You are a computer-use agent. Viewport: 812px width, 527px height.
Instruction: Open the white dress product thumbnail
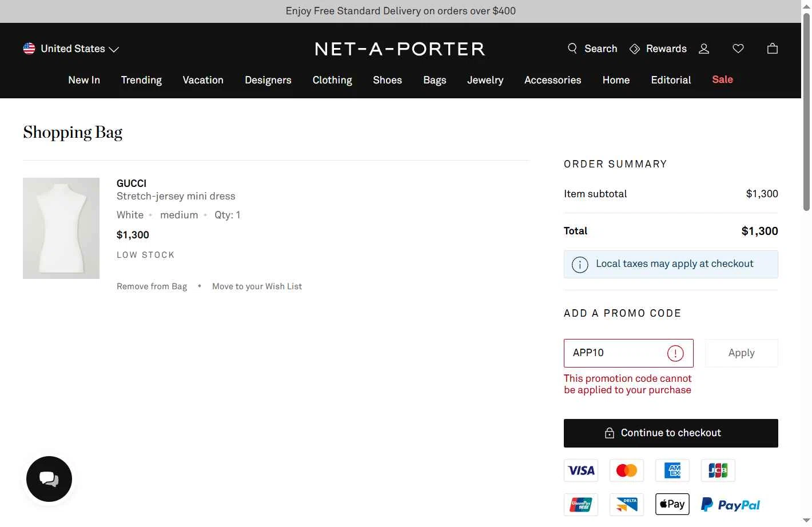point(61,229)
